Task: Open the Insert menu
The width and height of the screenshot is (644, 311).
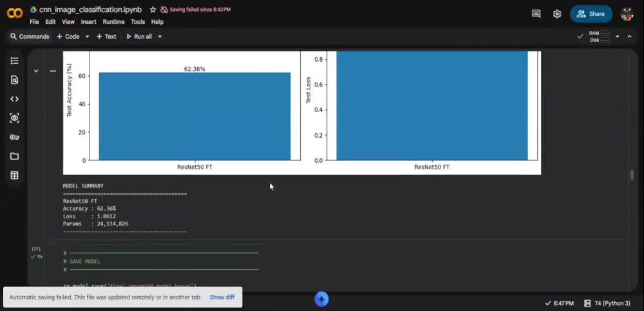Action: (89, 22)
